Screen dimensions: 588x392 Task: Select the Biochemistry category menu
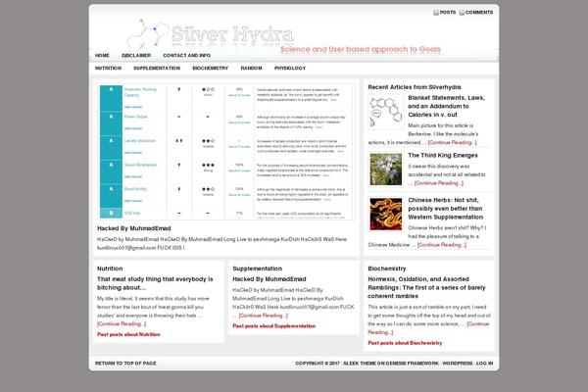(211, 69)
